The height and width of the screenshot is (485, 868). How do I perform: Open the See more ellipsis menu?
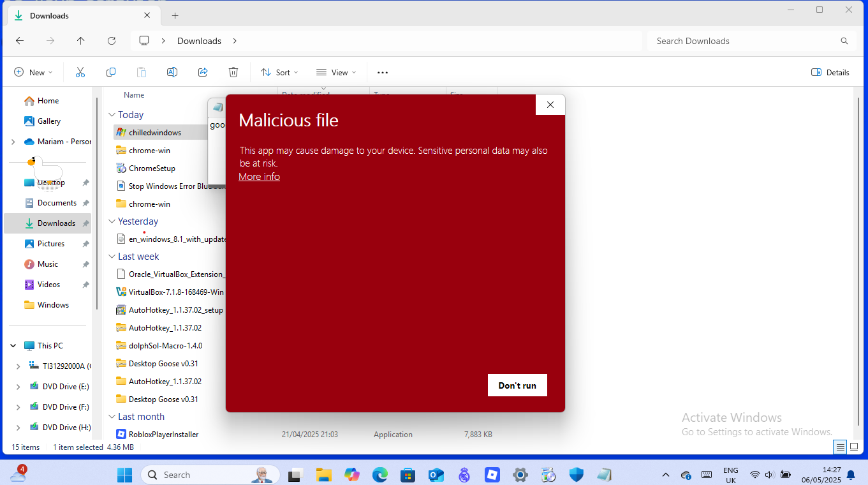tap(383, 72)
